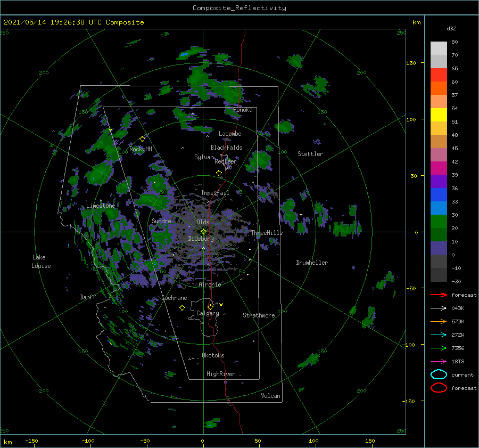Click the Innisfail city label

click(215, 193)
